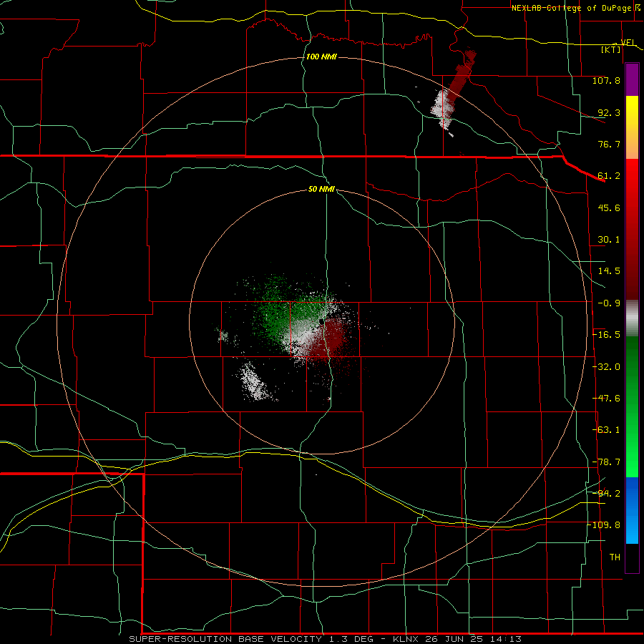644x644 pixels.
Task: Pick the bright red segment of the velocity scale
Action: click(x=632, y=176)
